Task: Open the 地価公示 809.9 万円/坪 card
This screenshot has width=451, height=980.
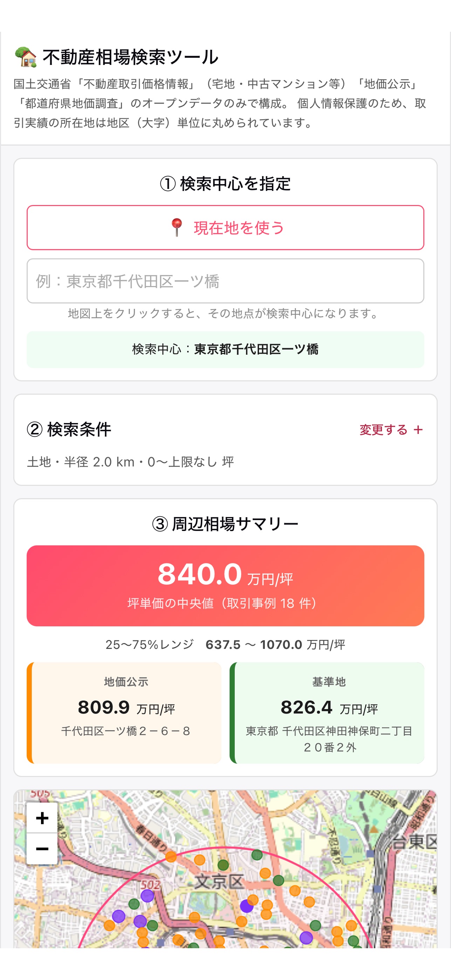Action: click(x=124, y=713)
